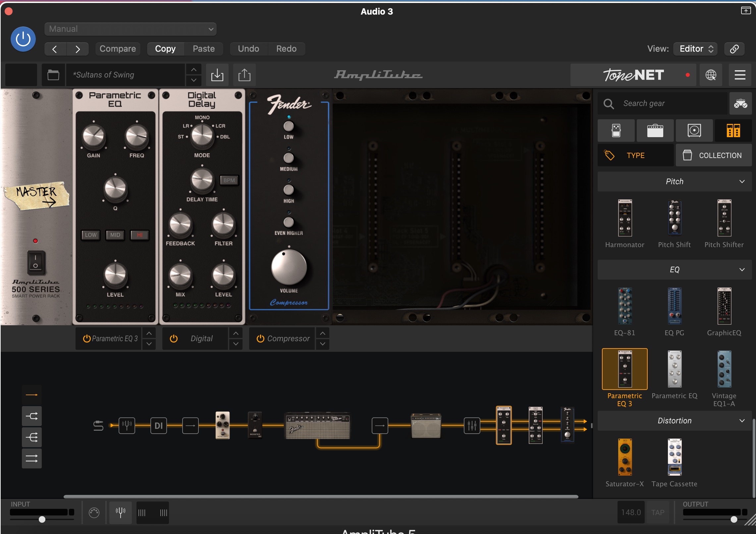Click the Copy button

point(165,49)
